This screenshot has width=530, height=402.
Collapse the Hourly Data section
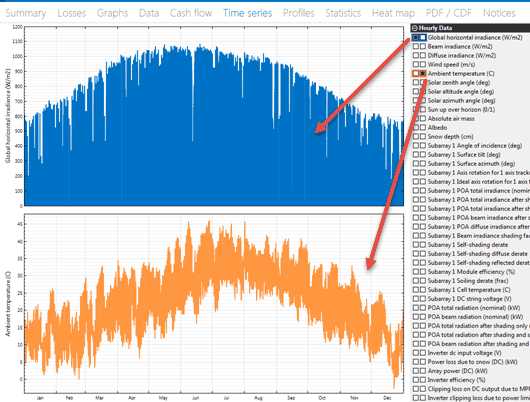(415, 28)
